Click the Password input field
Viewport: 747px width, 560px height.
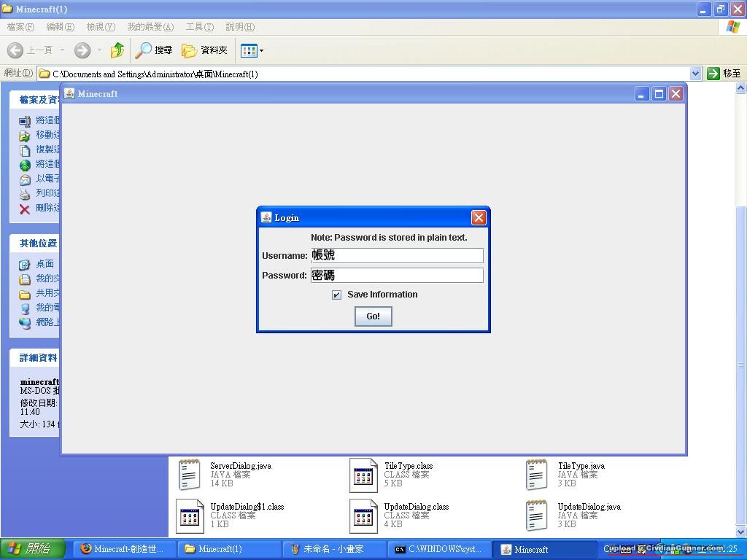(396, 275)
